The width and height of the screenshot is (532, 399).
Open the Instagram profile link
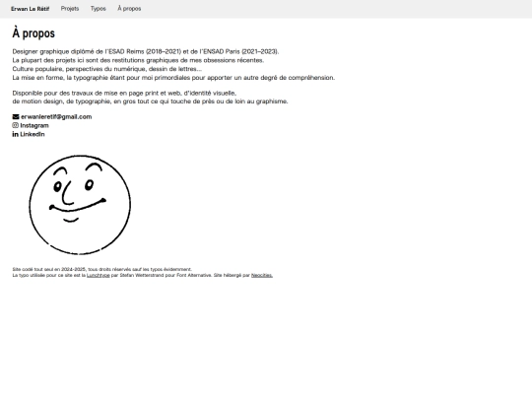click(34, 125)
